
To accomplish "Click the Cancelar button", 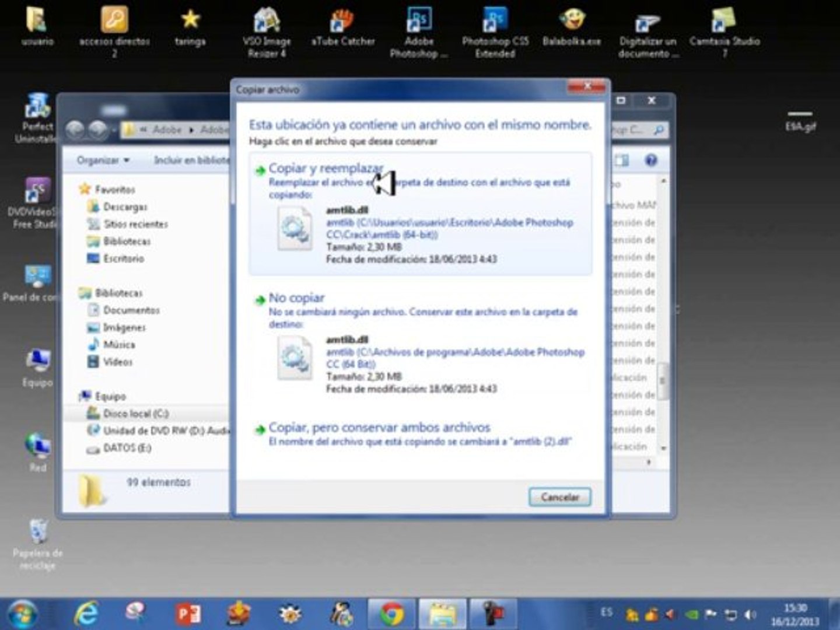I will tap(559, 497).
